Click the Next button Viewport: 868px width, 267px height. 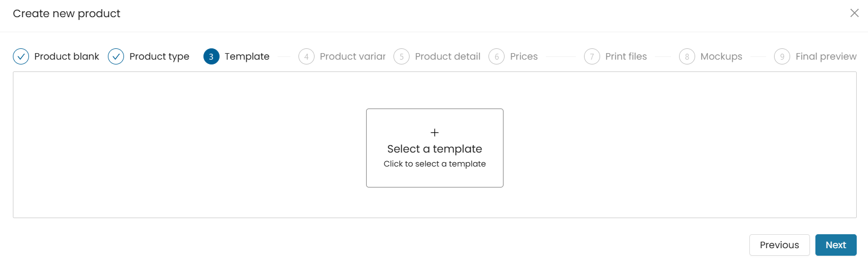[836, 245]
